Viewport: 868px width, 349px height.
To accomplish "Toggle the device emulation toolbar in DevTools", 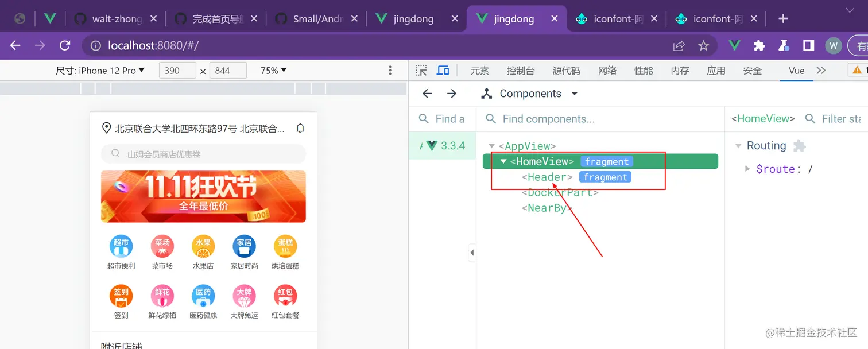I will (443, 70).
